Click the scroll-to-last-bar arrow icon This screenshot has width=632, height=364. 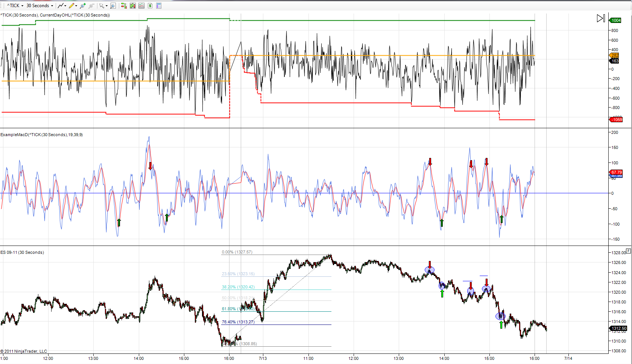[x=601, y=18]
